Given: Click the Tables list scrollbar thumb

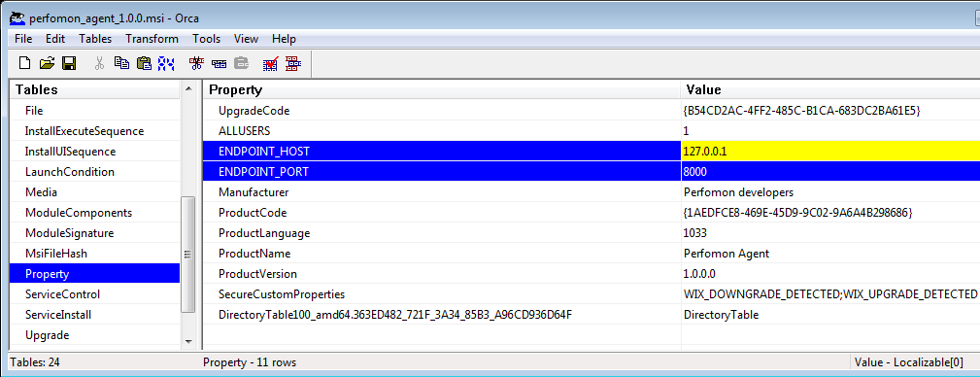Looking at the screenshot, I should pyautogui.click(x=188, y=255).
